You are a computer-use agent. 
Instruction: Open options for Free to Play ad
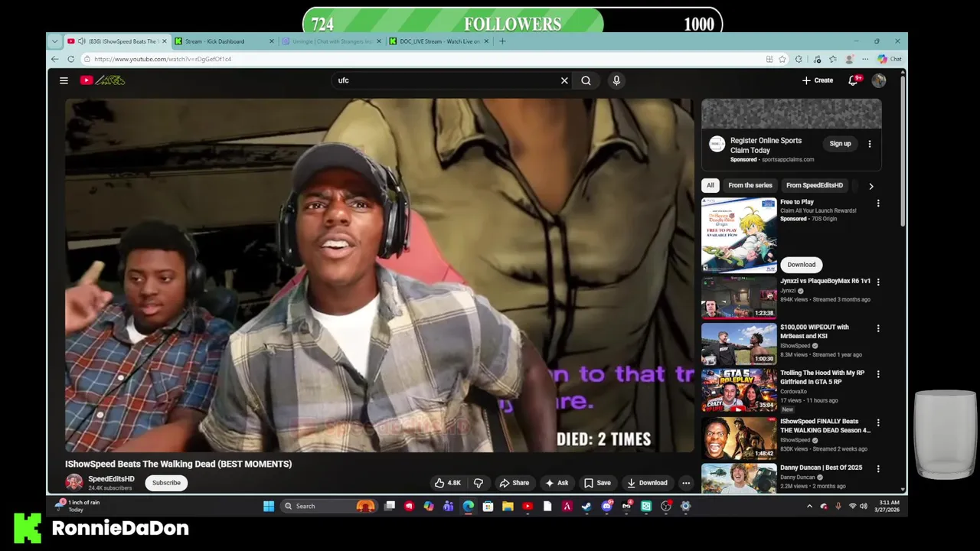[x=878, y=204]
